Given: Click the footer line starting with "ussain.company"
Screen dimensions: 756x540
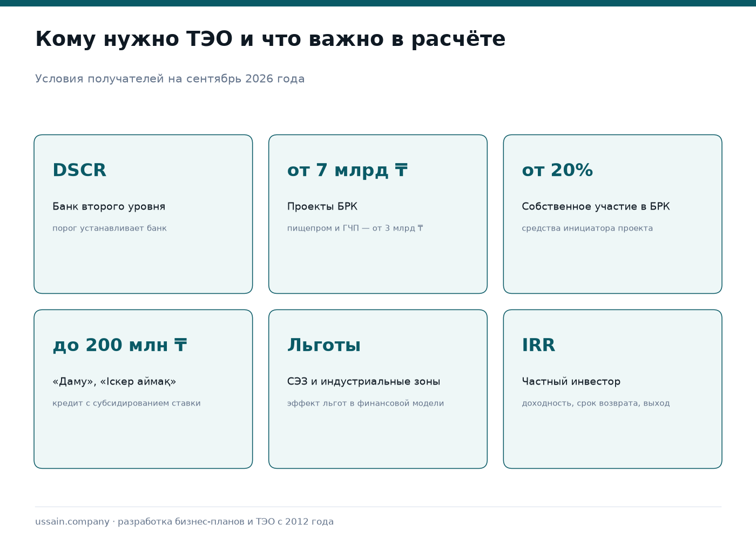Looking at the screenshot, I should [184, 522].
